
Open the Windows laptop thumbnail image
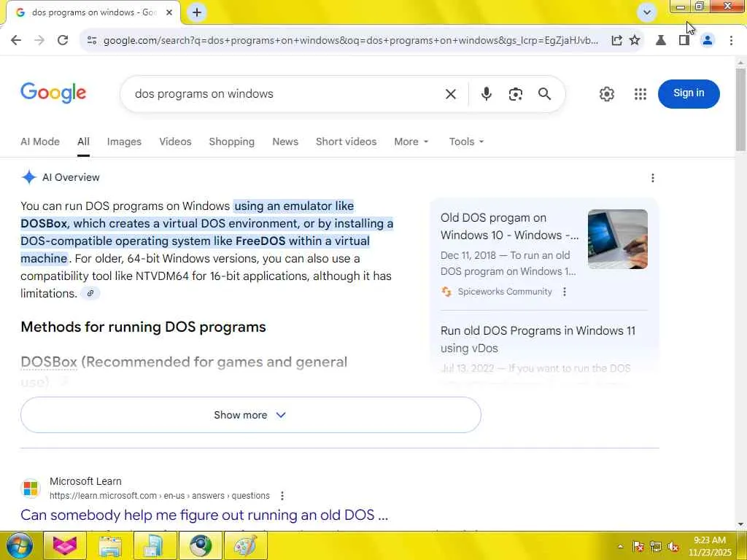click(617, 239)
